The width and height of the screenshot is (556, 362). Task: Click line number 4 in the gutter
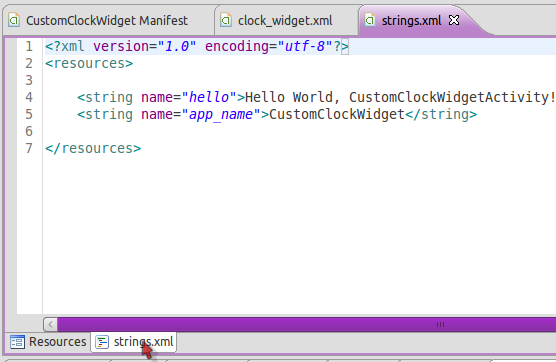click(29, 97)
